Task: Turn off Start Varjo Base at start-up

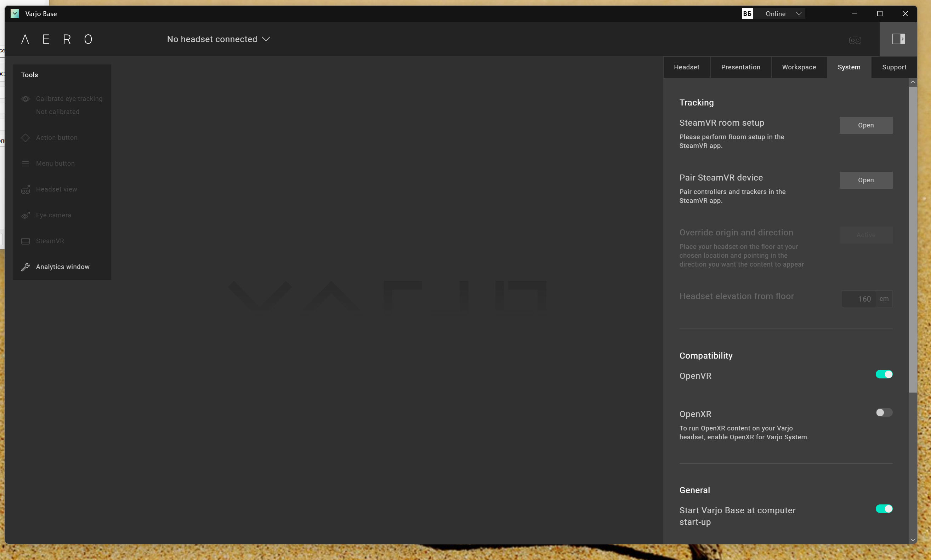Action: (884, 509)
